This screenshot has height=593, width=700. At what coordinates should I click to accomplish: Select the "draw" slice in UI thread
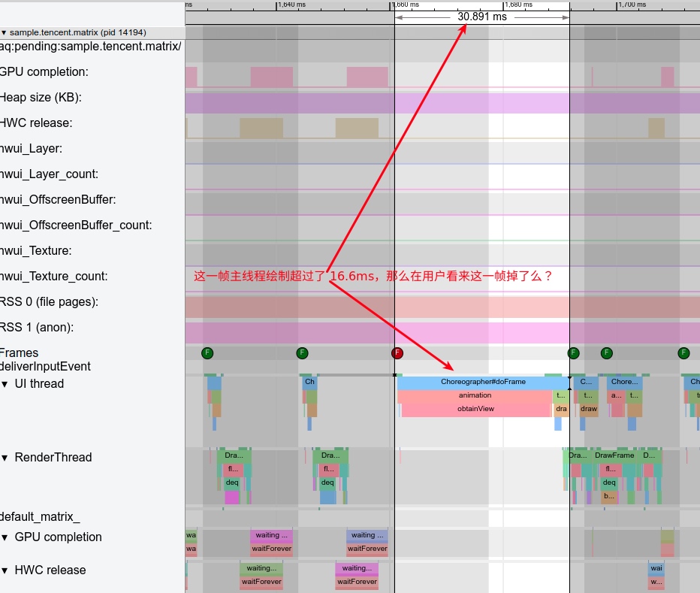(589, 409)
